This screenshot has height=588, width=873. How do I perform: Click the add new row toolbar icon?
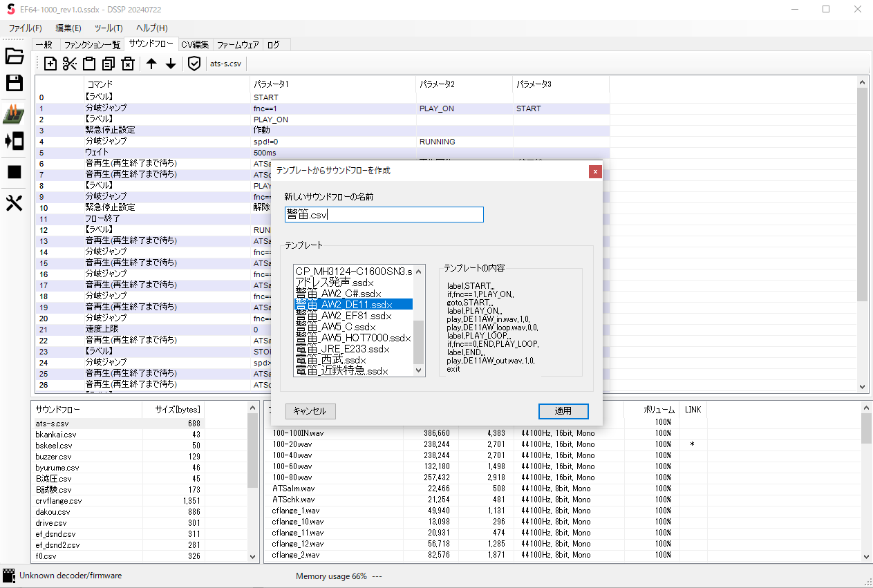(50, 64)
